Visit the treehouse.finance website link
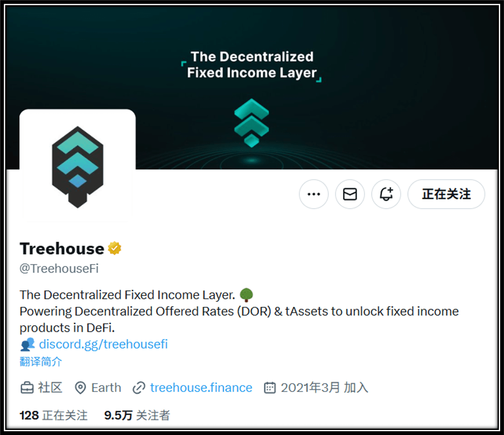 coord(201,387)
